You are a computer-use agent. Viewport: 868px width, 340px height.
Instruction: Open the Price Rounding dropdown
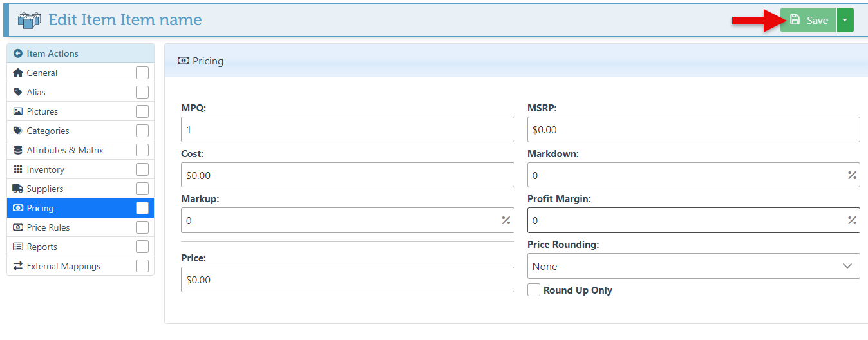pos(693,266)
